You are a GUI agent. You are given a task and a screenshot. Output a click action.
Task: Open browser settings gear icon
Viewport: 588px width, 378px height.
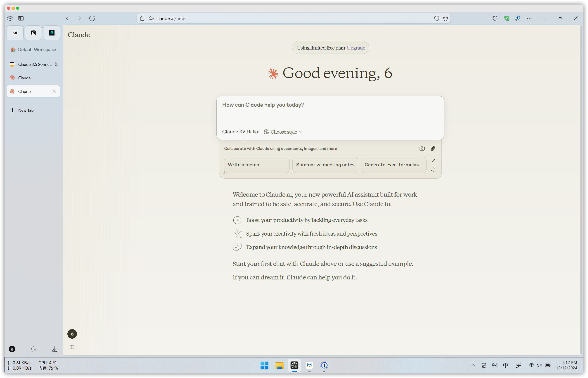click(x=10, y=18)
